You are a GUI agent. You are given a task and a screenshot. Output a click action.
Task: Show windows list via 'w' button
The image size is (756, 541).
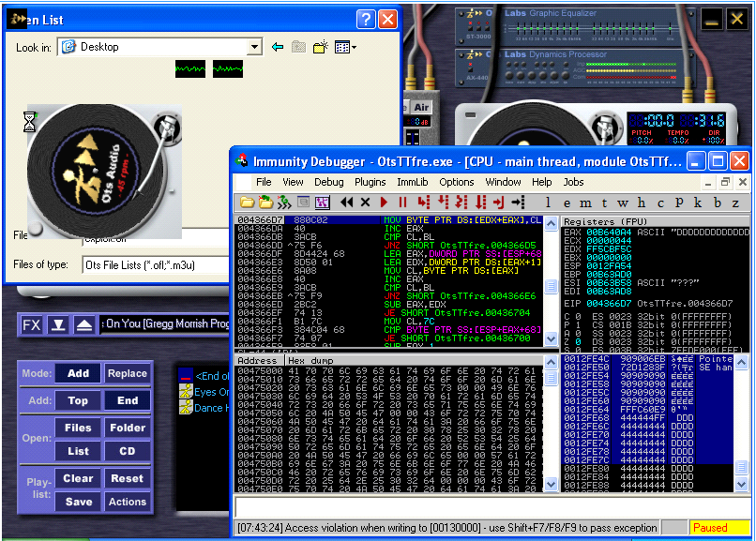click(x=623, y=203)
